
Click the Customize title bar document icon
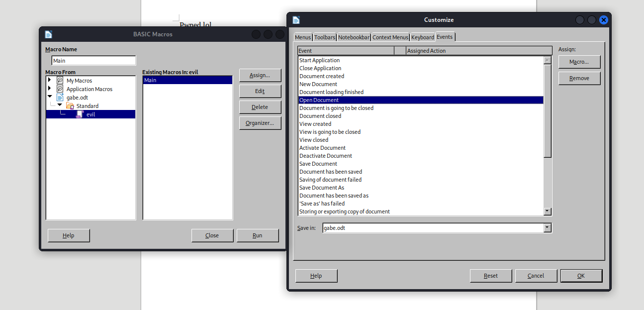(296, 20)
